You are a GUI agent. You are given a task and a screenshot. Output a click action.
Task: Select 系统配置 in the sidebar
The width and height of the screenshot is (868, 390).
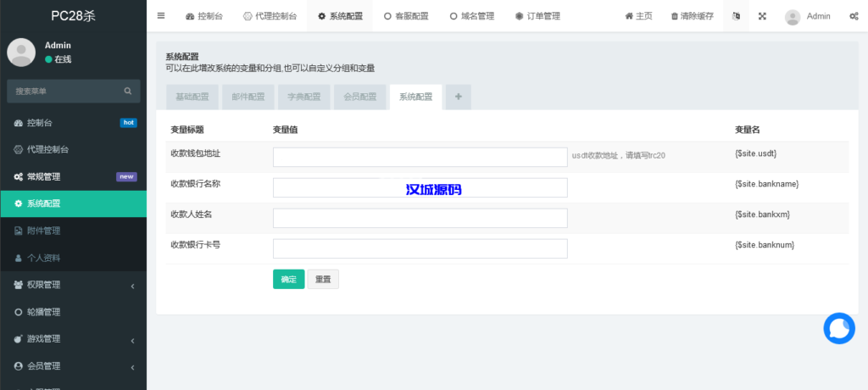73,203
